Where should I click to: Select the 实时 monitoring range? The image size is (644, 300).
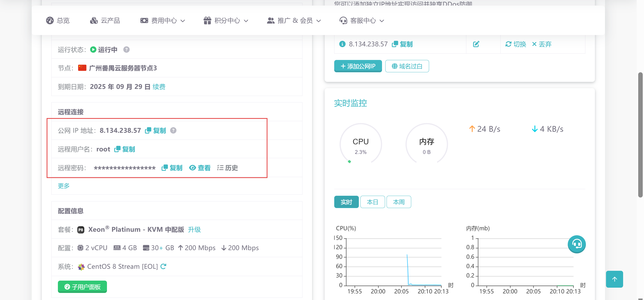[346, 202]
